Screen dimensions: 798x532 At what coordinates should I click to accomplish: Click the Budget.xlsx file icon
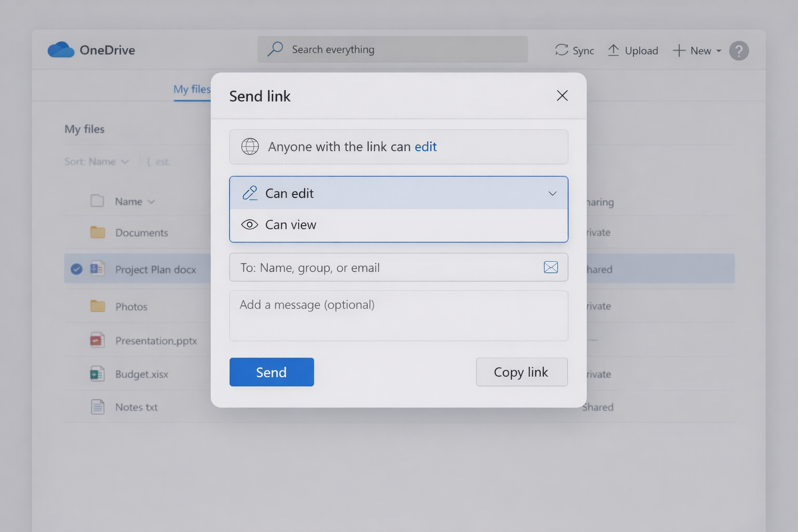(97, 374)
